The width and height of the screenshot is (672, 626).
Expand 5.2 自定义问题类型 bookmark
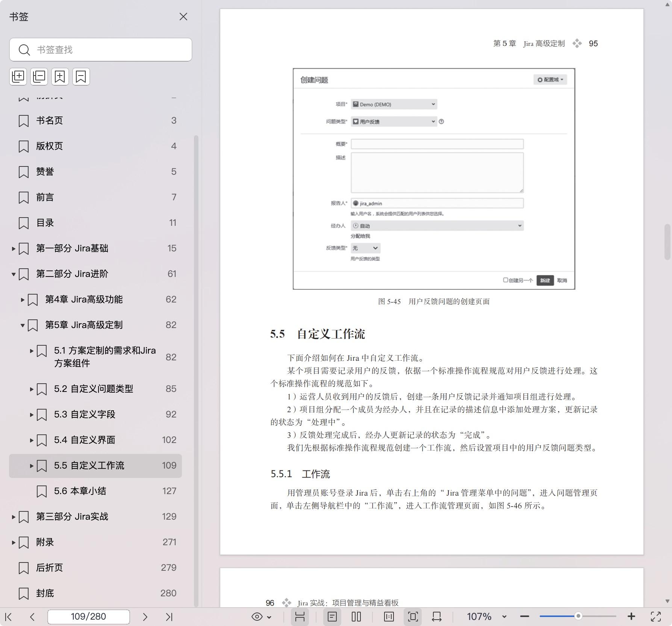point(32,389)
